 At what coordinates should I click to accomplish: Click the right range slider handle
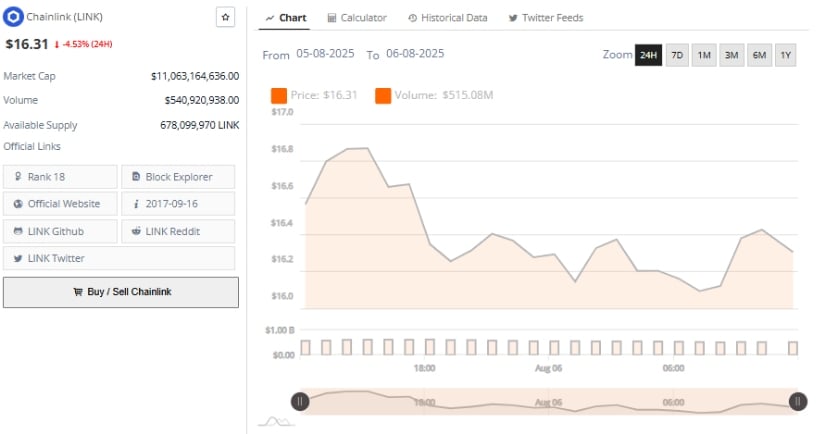pos(798,402)
